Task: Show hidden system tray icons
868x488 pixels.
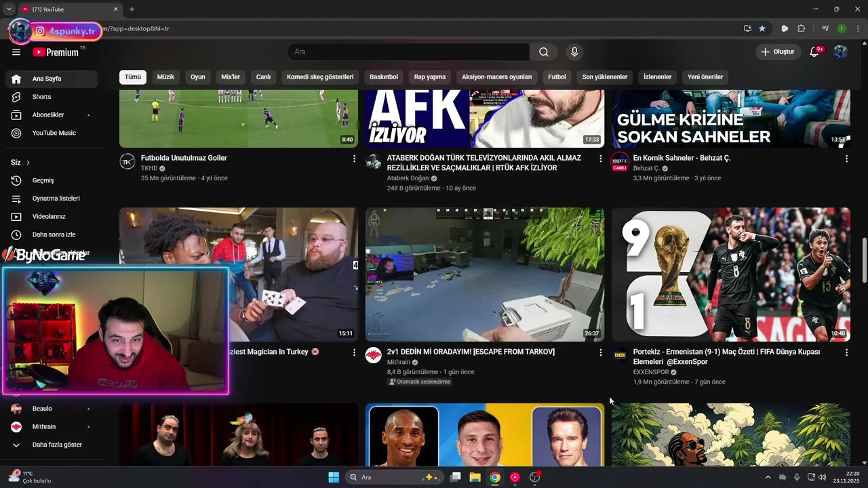Action: pyautogui.click(x=768, y=477)
